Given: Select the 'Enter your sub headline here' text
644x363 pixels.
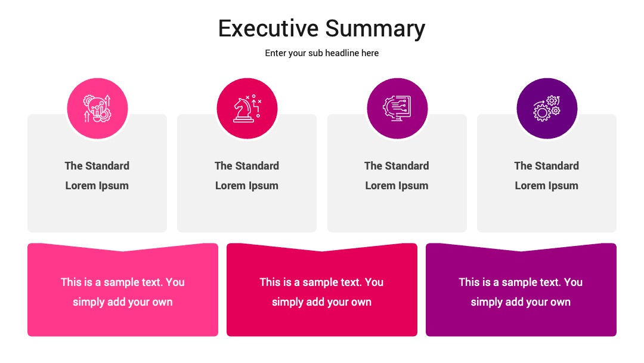Looking at the screenshot, I should pyautogui.click(x=321, y=53).
